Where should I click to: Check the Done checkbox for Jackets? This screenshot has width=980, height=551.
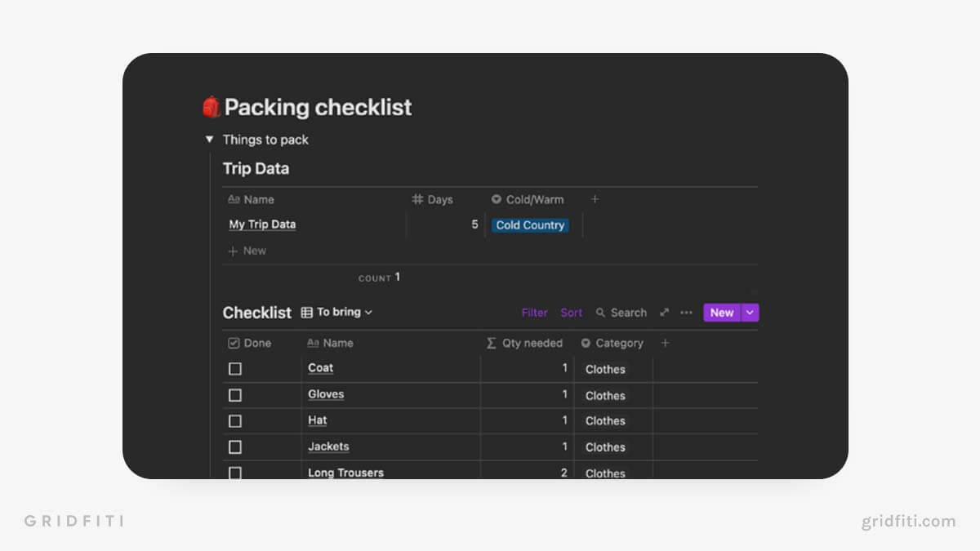235,447
